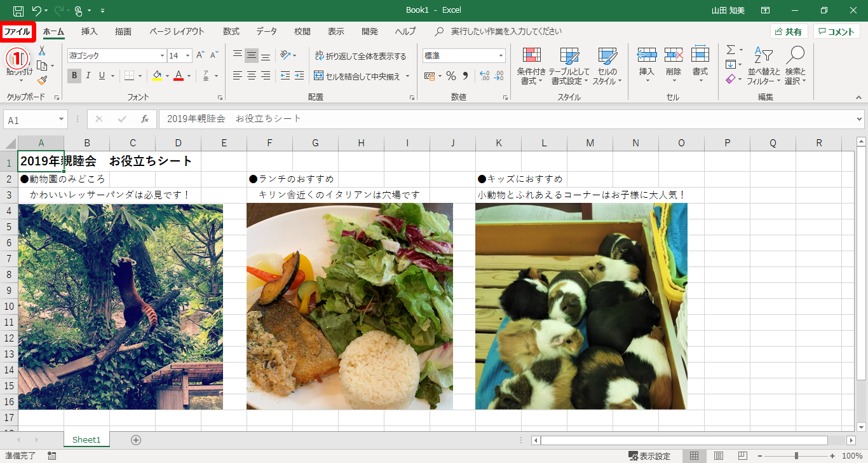Viewport: 868px width, 463px height.
Task: Open the ファイル tab
Action: coord(17,31)
